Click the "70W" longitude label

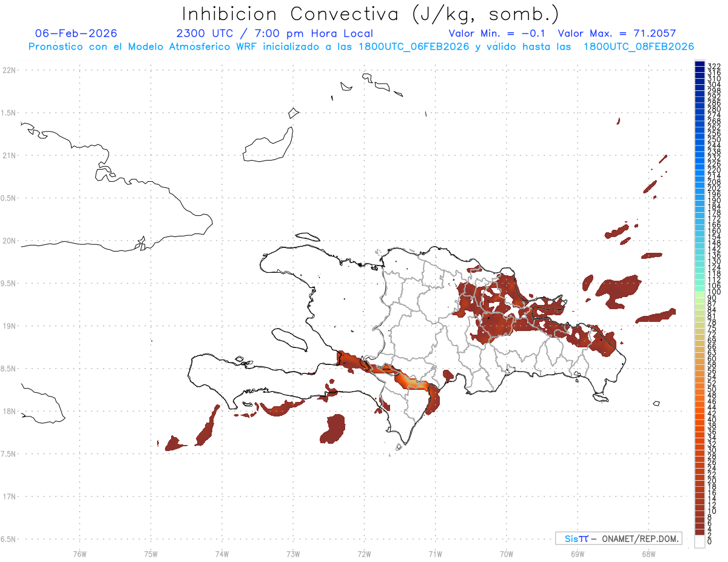[x=507, y=554]
